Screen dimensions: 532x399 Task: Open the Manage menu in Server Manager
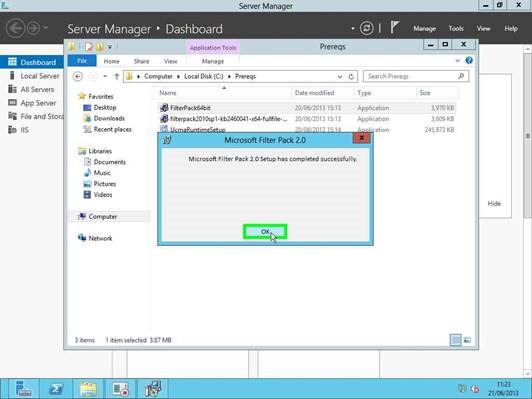424,28
